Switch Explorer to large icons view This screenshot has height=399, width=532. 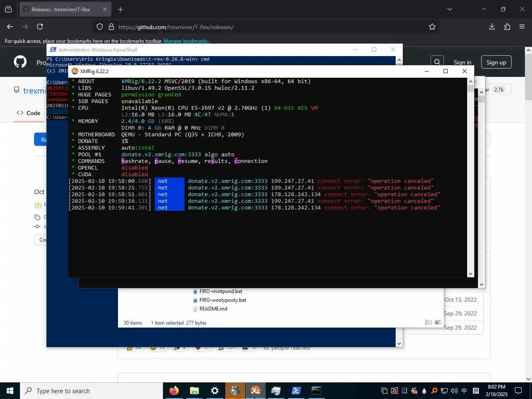(437, 323)
